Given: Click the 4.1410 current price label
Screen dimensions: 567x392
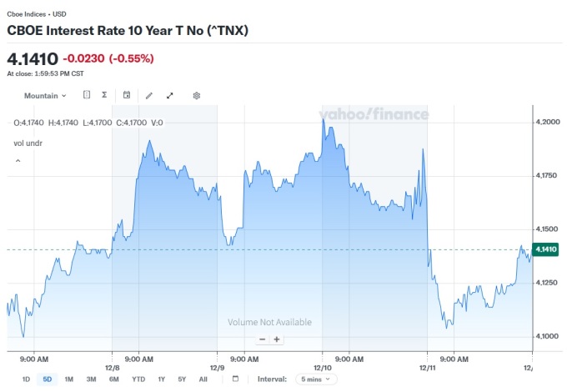Looking at the screenshot, I should point(545,249).
